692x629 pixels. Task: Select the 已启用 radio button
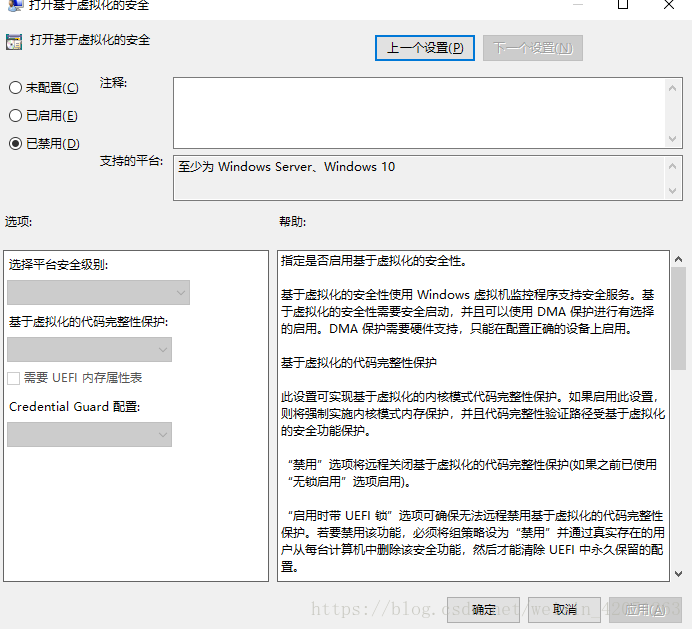pyautogui.click(x=15, y=116)
